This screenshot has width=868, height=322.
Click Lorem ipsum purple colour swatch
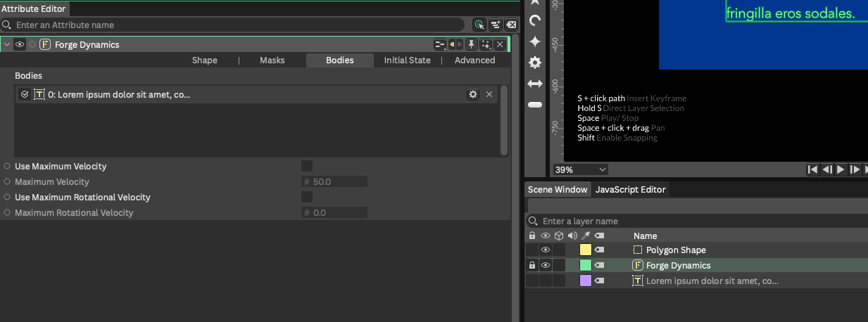[586, 281]
